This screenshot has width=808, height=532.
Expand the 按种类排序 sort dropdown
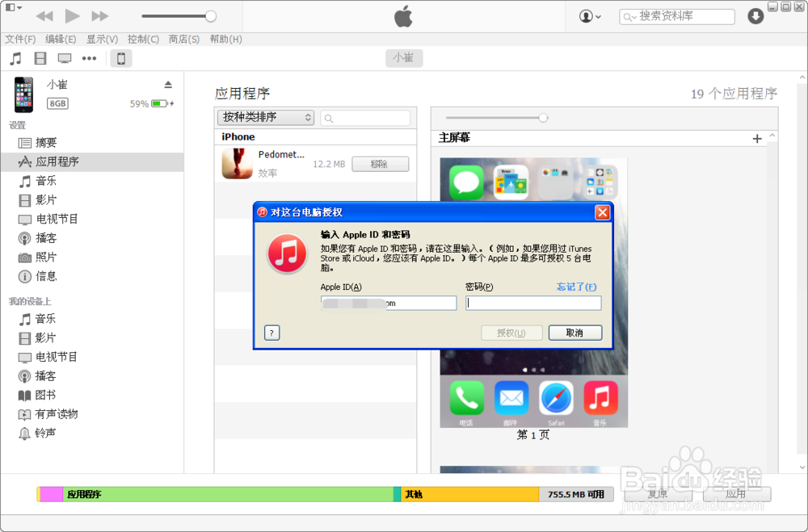click(x=266, y=117)
